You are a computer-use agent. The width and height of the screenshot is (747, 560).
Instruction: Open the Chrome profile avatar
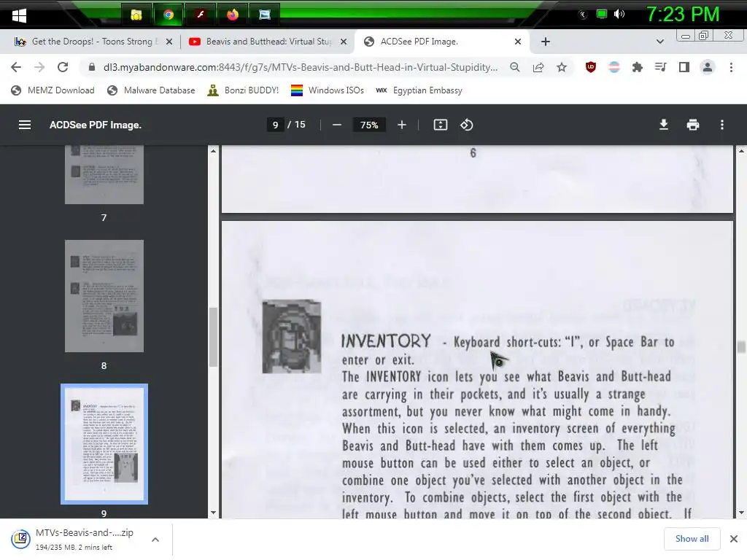tap(708, 67)
